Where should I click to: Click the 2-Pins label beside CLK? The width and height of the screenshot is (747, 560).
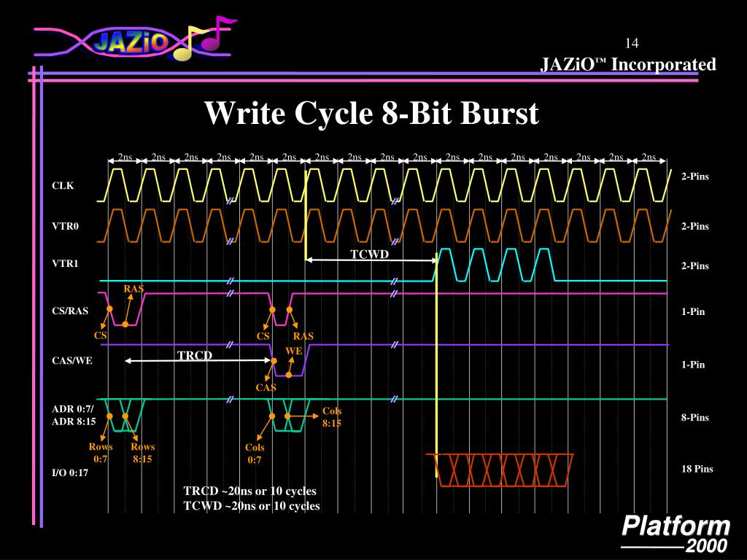695,176
